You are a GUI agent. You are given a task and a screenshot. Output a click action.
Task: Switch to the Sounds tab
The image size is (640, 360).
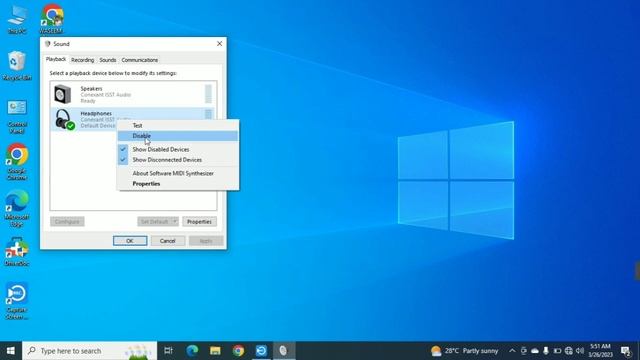pyautogui.click(x=108, y=60)
